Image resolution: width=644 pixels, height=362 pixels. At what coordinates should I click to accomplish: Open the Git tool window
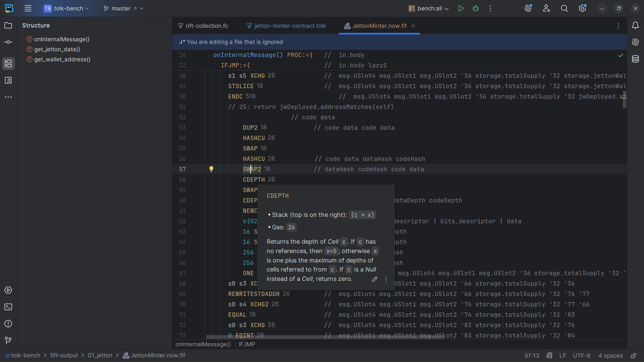tap(8, 341)
